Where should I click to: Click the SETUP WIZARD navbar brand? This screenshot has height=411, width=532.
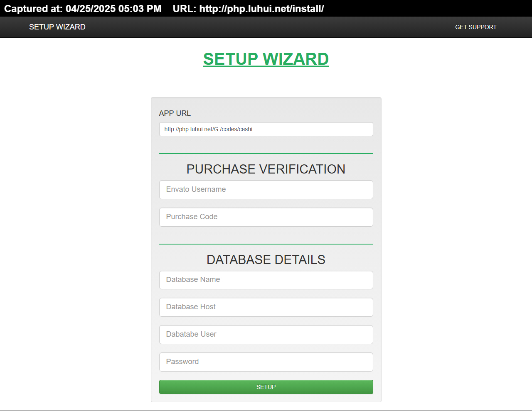pyautogui.click(x=57, y=27)
